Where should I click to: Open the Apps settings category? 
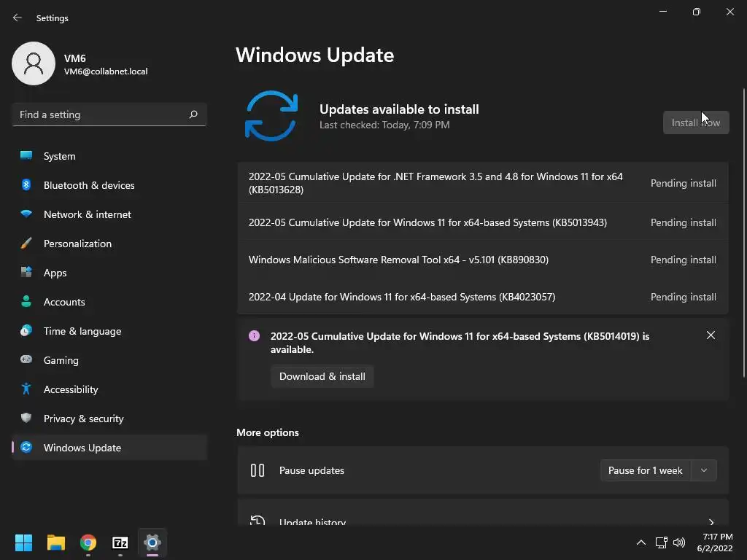pos(109,273)
